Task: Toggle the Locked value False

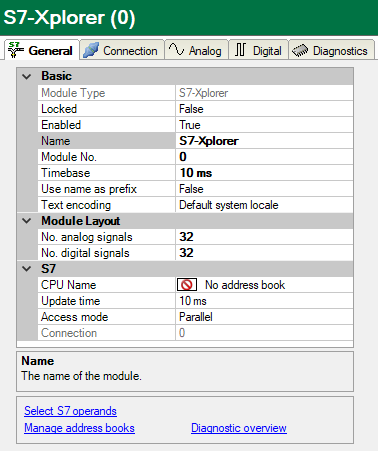Action: point(264,109)
